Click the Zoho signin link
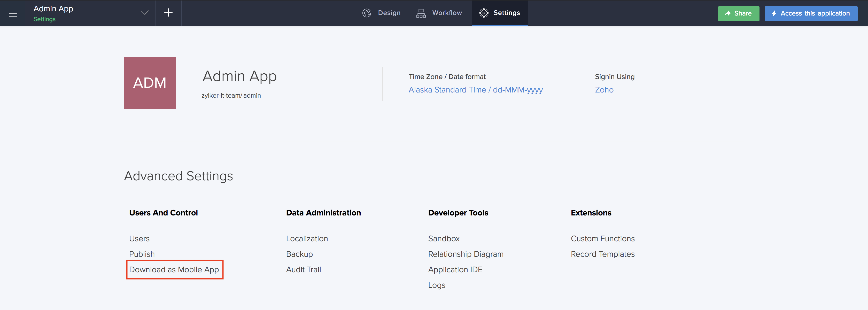The height and width of the screenshot is (310, 868). tap(604, 90)
